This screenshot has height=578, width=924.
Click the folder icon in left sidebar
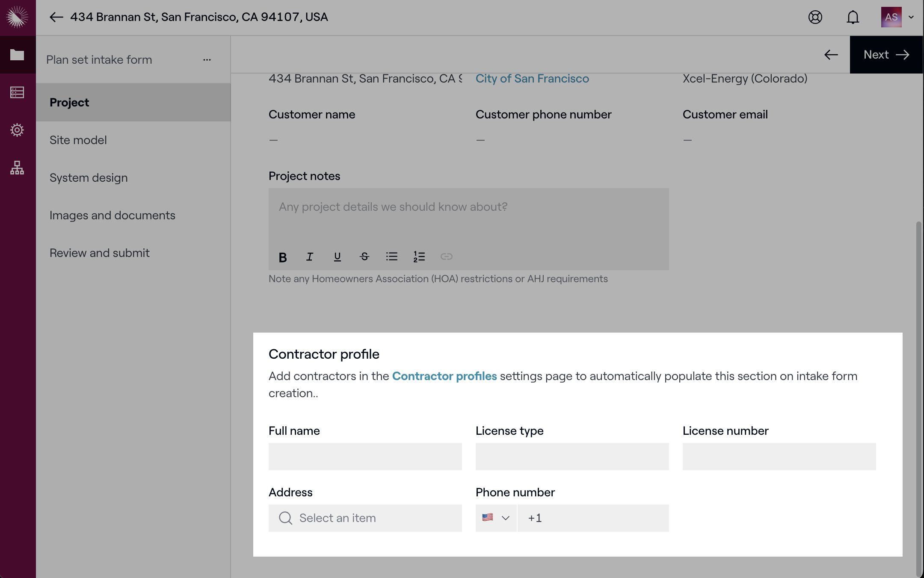tap(17, 55)
